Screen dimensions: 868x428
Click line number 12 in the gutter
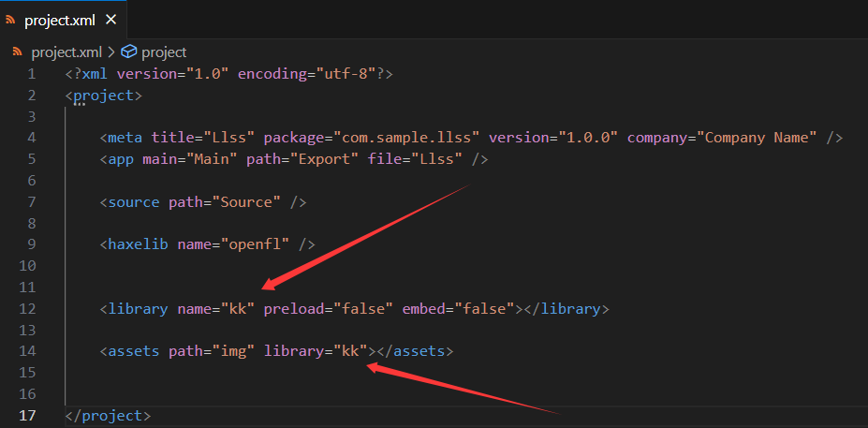click(28, 308)
